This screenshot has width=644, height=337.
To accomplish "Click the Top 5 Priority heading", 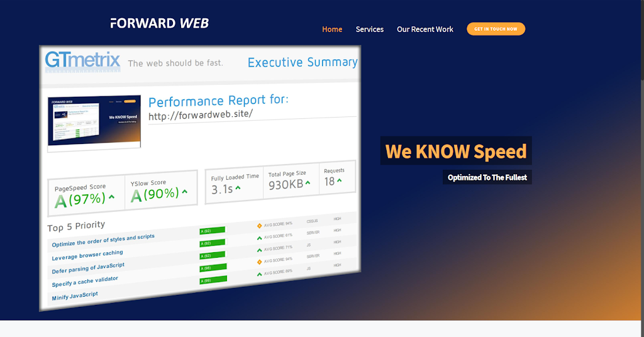I will coord(76,226).
